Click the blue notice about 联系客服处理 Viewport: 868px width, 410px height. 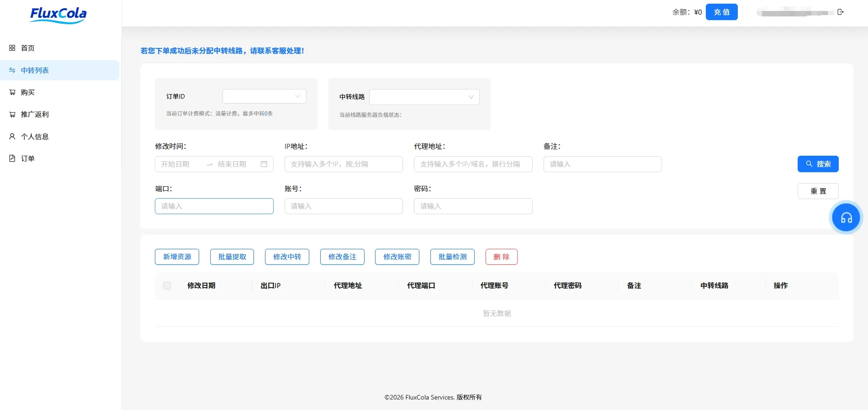(222, 51)
